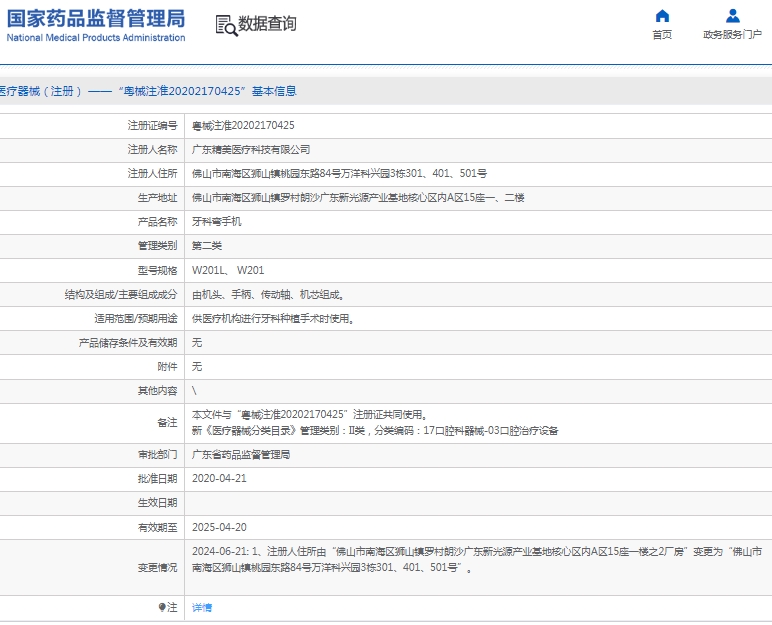Select product name 牙科弯手机
The width and height of the screenshot is (772, 625).
(x=217, y=222)
